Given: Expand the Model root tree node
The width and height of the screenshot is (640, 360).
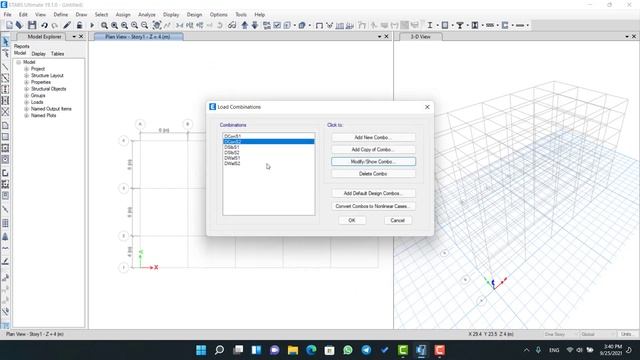Looking at the screenshot, I should pos(18,62).
